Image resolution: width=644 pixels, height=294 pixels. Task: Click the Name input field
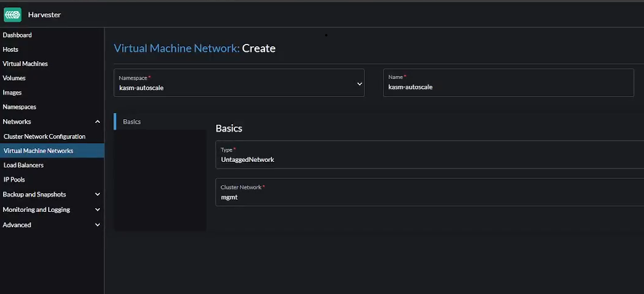tap(508, 87)
